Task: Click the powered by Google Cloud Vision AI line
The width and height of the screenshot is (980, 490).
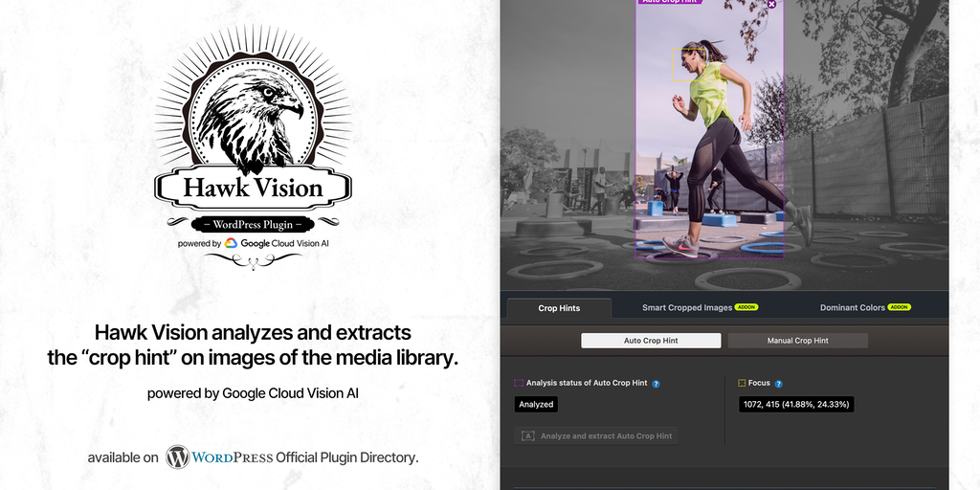Action: click(x=253, y=393)
